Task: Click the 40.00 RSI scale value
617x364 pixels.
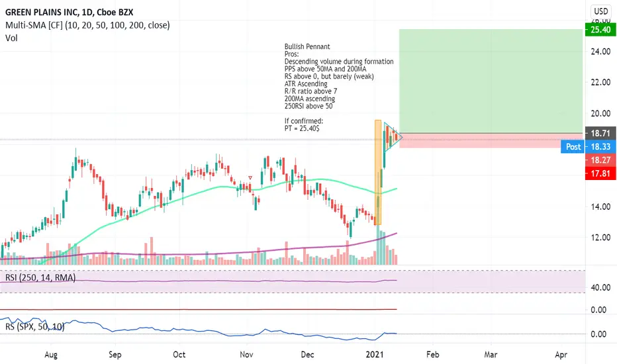Action: 600,288
